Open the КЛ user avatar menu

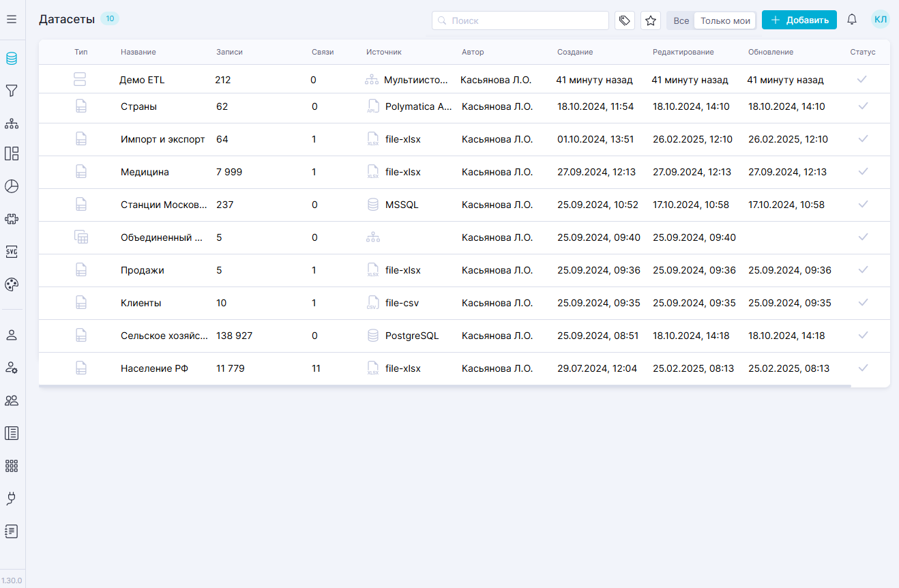pos(881,20)
